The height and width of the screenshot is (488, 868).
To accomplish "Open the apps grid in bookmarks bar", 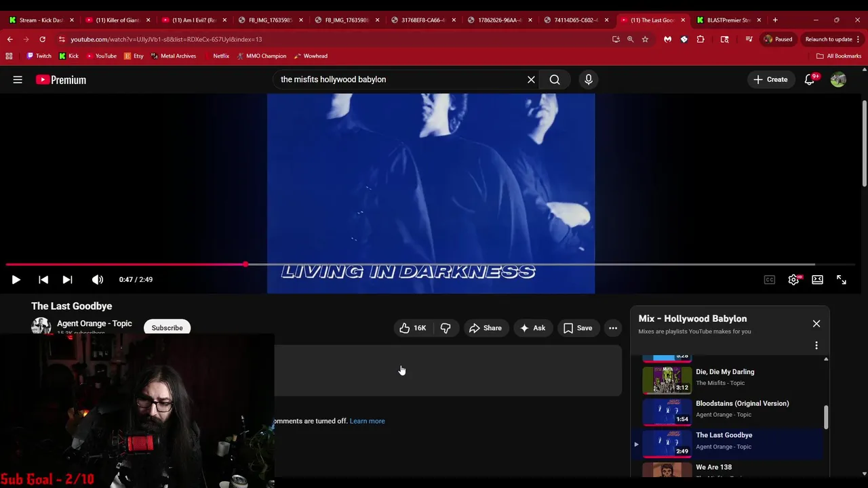I will [x=9, y=56].
